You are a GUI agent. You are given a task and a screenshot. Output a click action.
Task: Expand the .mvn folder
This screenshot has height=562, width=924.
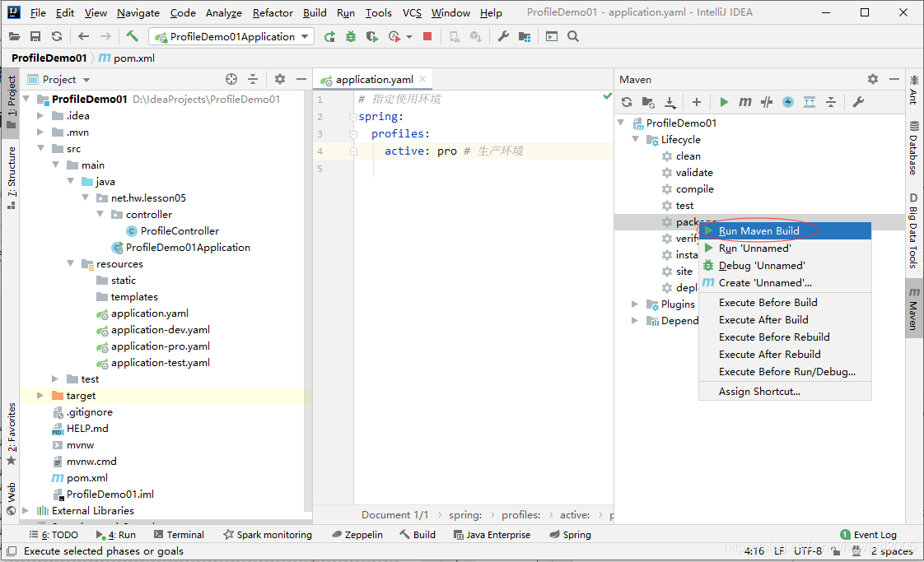click(x=40, y=132)
